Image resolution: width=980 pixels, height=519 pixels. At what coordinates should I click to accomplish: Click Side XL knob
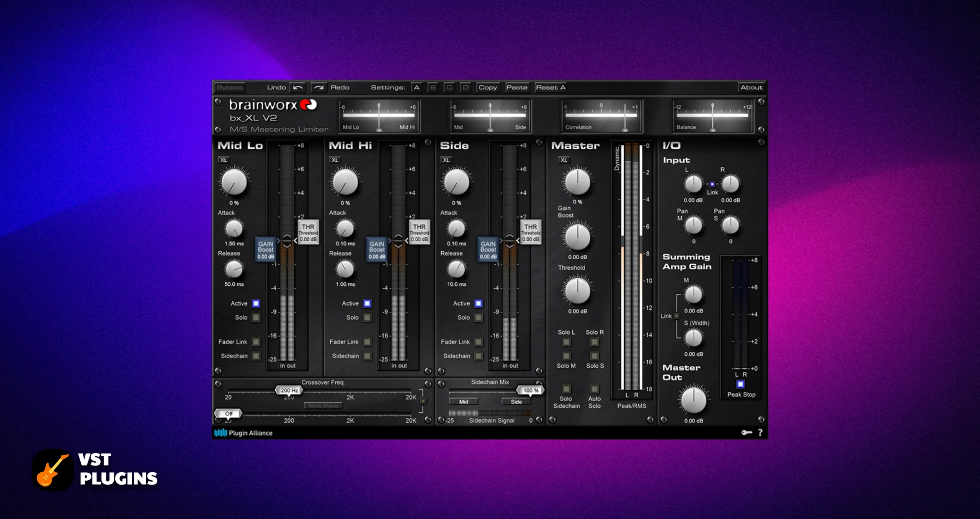(x=456, y=182)
